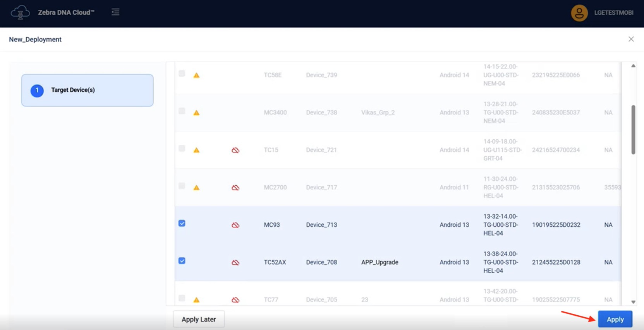Viewport: 644px width, 330px height.
Task: Click the Zebra DNA Cloud logo icon
Action: click(x=20, y=13)
